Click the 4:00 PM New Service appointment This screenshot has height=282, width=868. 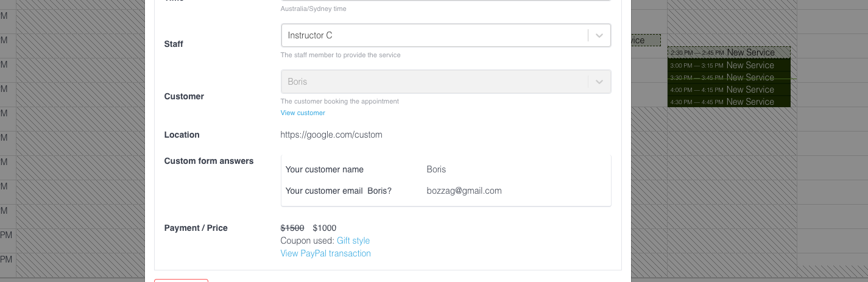(729, 90)
